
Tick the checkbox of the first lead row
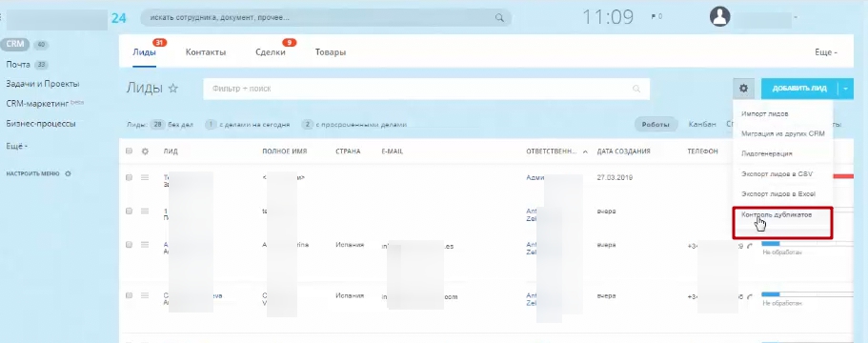(129, 177)
